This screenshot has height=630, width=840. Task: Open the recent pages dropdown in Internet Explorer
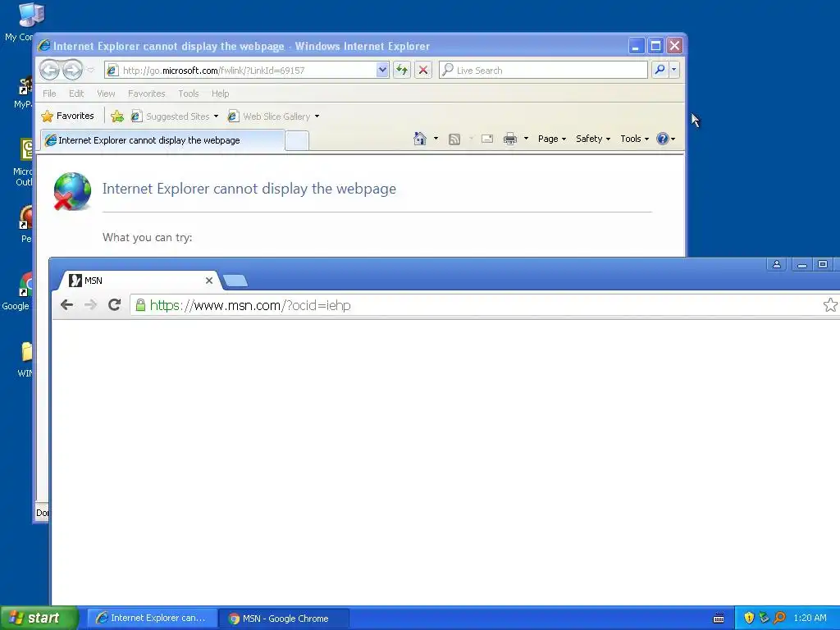click(x=91, y=71)
